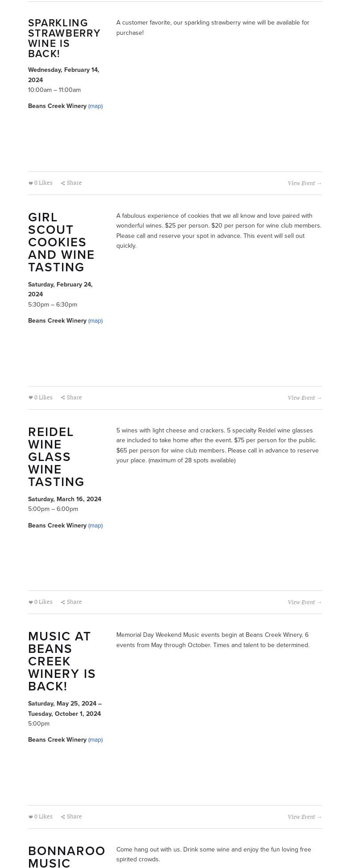This screenshot has width=350, height=868.
Task: Open View Event for Music at Beans Creek
Action: pos(305,817)
